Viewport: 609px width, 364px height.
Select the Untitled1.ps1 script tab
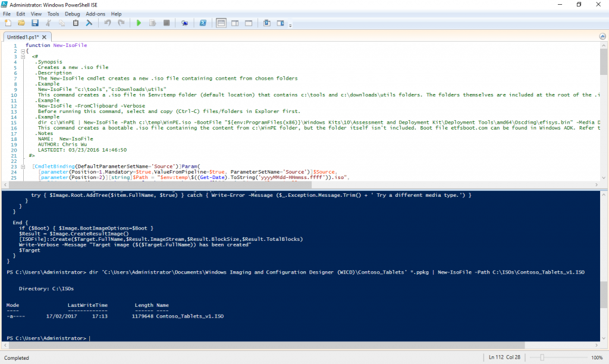[23, 37]
